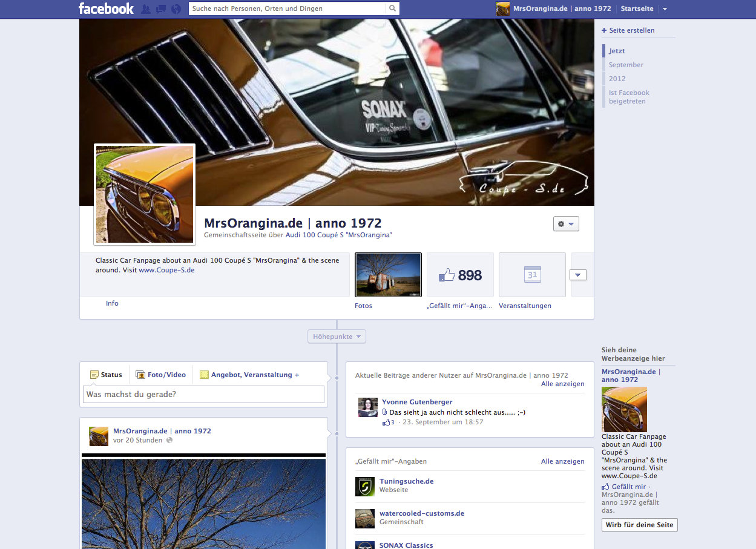Select the Status composer tab

pyautogui.click(x=106, y=375)
